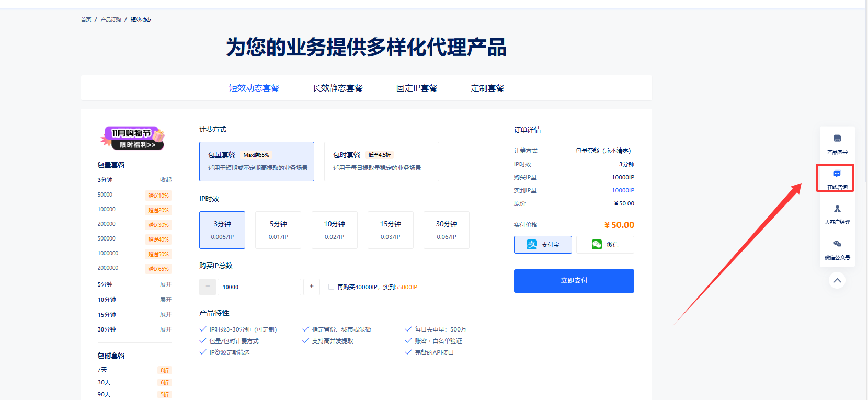The image size is (868, 400).
Task: Click the 立即支付 pay now button
Action: tap(574, 281)
